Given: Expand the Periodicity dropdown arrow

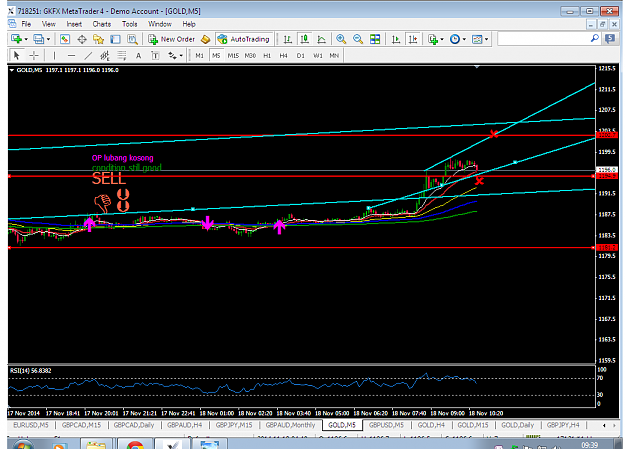Looking at the screenshot, I should pos(464,39).
